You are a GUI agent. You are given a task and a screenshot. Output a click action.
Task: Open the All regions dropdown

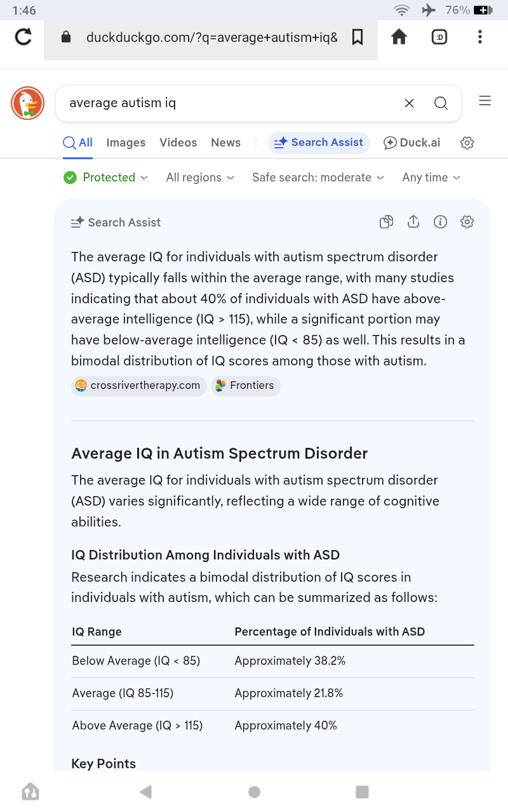tap(200, 178)
